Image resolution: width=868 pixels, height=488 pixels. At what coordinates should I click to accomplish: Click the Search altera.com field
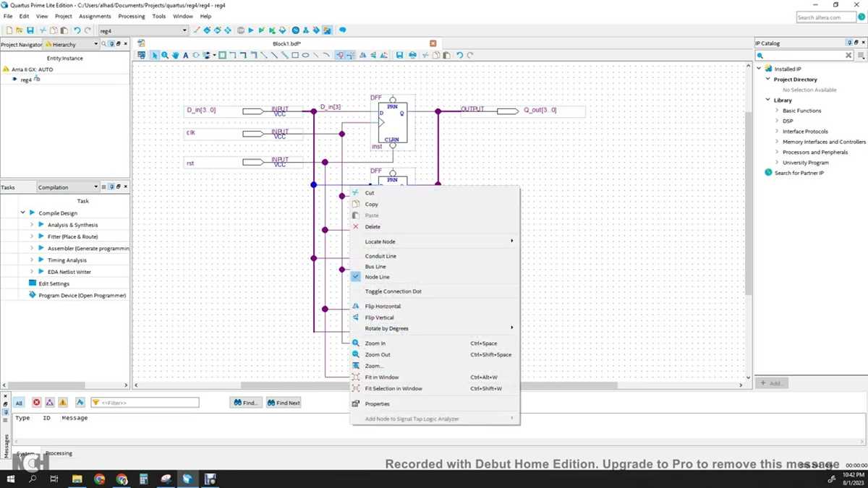825,17
